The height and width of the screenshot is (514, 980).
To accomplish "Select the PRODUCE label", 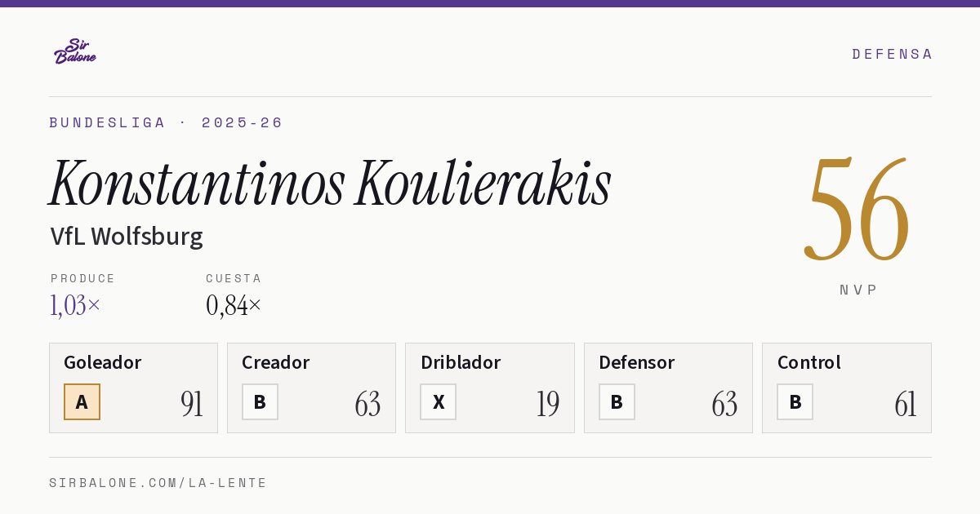I will [82, 278].
